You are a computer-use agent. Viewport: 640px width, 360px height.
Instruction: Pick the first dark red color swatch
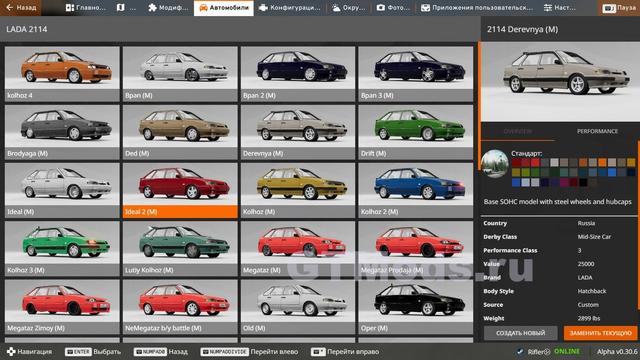tap(516, 162)
